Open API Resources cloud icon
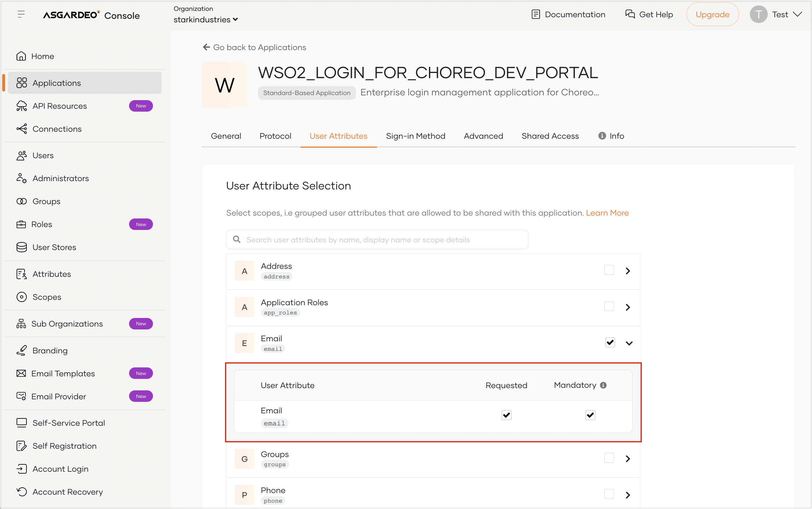Image resolution: width=812 pixels, height=509 pixels. 22,106
